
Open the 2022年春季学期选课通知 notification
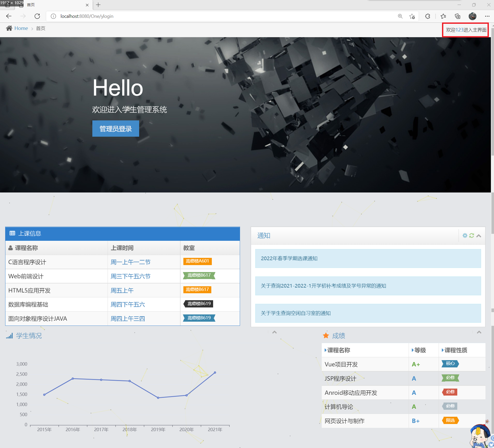(289, 258)
